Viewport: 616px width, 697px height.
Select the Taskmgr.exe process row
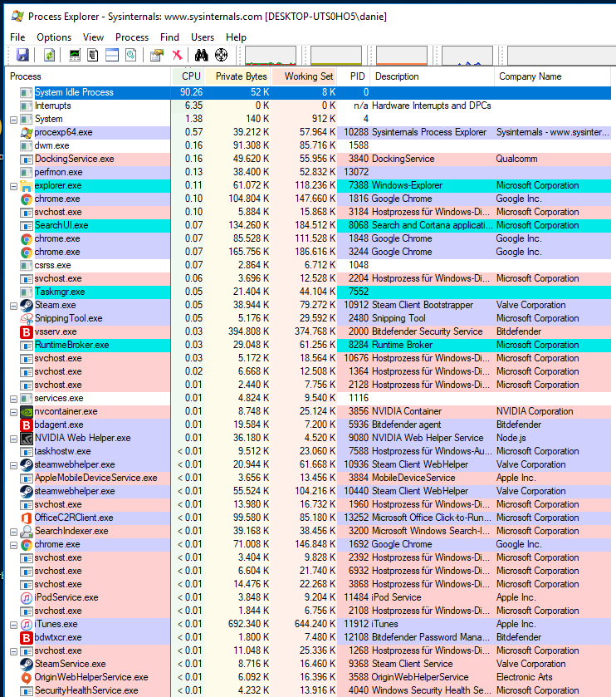[x=308, y=292]
